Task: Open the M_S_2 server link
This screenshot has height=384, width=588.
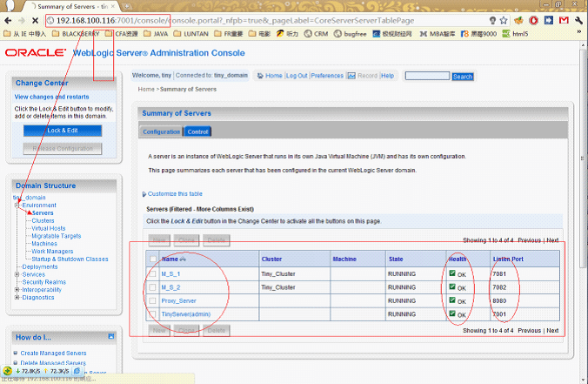Action: [170, 287]
